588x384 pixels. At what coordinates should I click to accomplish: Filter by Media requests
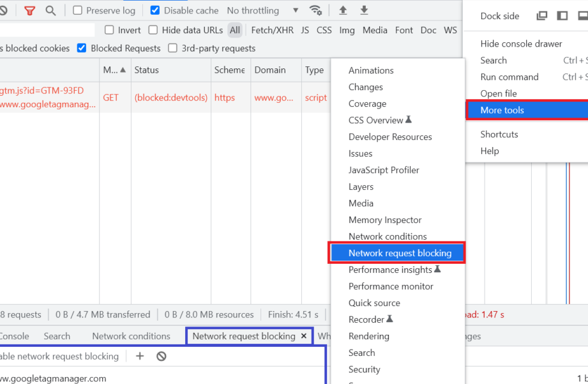(x=375, y=30)
